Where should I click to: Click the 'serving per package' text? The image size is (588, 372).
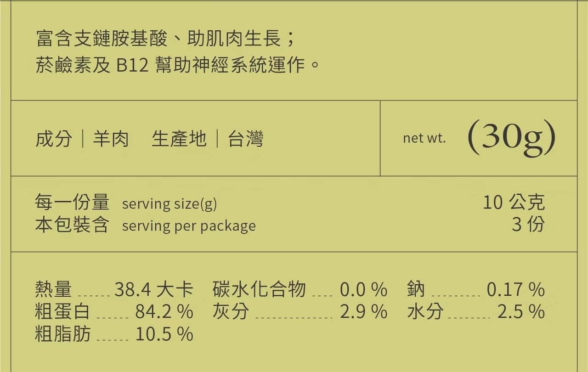point(189,226)
